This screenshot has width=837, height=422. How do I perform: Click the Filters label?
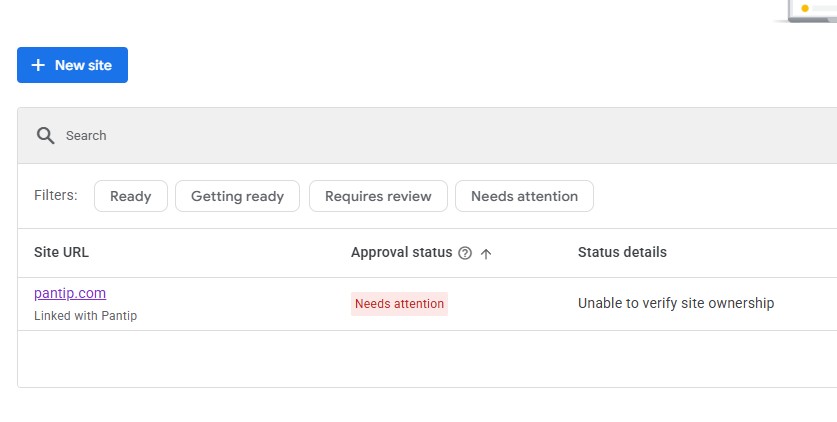pyautogui.click(x=55, y=196)
